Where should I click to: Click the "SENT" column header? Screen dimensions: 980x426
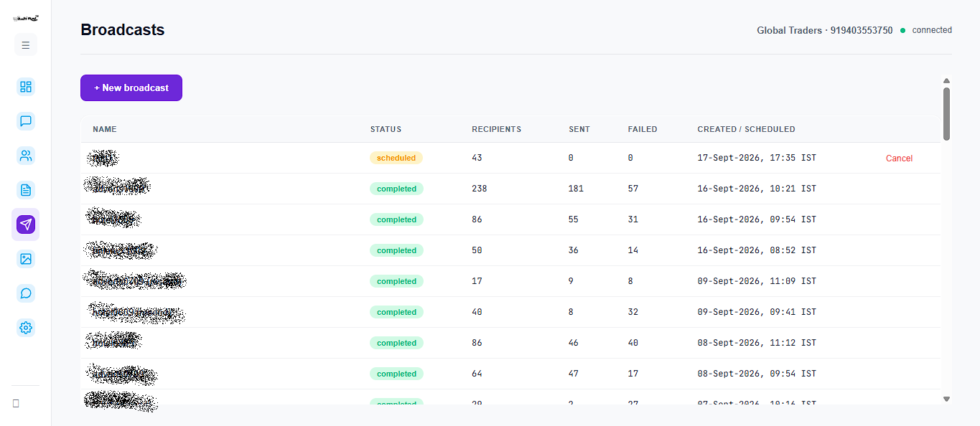579,129
